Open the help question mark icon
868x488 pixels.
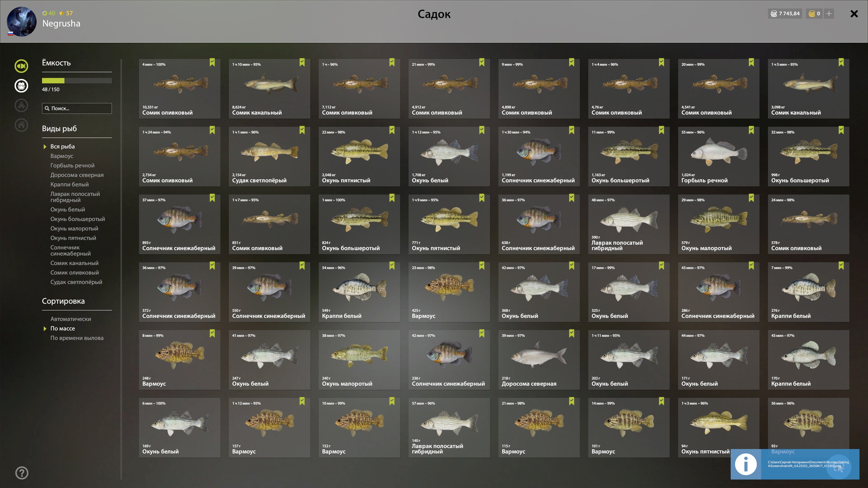click(x=22, y=473)
